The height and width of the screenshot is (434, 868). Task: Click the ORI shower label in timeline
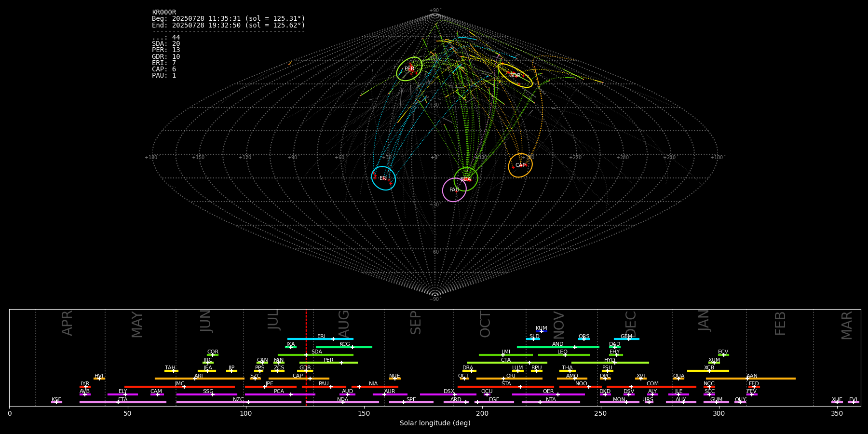point(511,376)
